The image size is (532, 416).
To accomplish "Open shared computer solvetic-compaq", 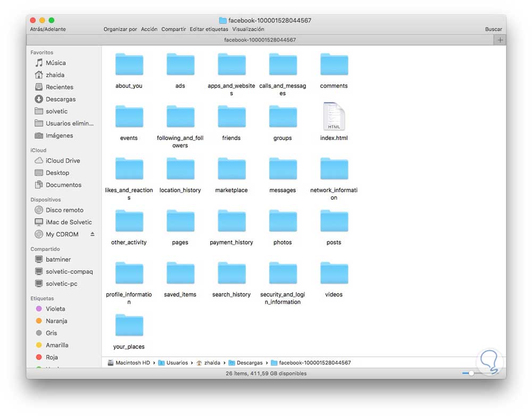I will point(64,272).
